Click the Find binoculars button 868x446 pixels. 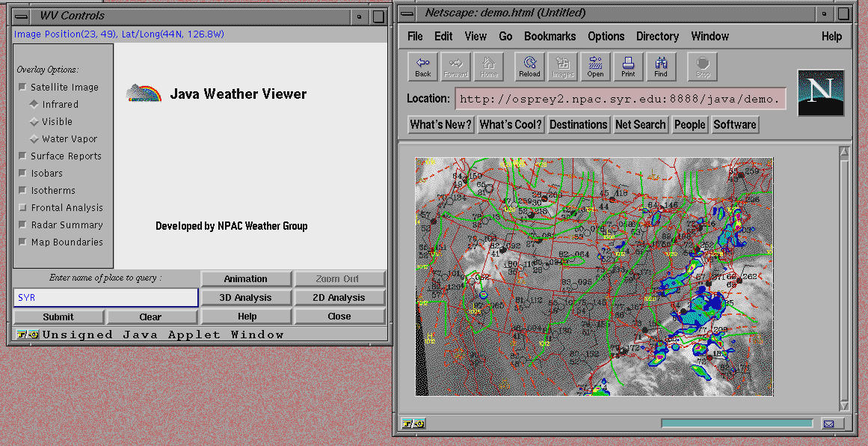pos(661,67)
